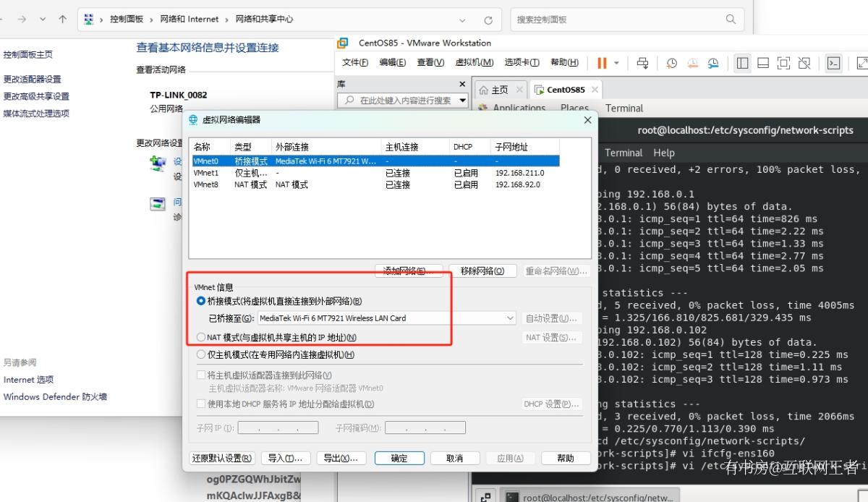The image size is (868, 502).
Task: Toggle the library sidebar icon in VMware toolbar
Action: [x=743, y=63]
